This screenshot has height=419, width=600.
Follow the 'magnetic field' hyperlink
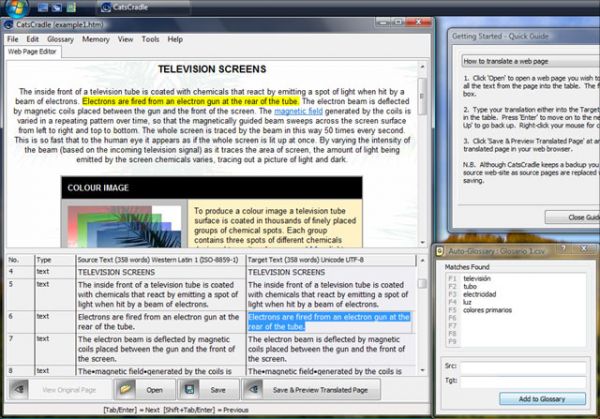298,111
